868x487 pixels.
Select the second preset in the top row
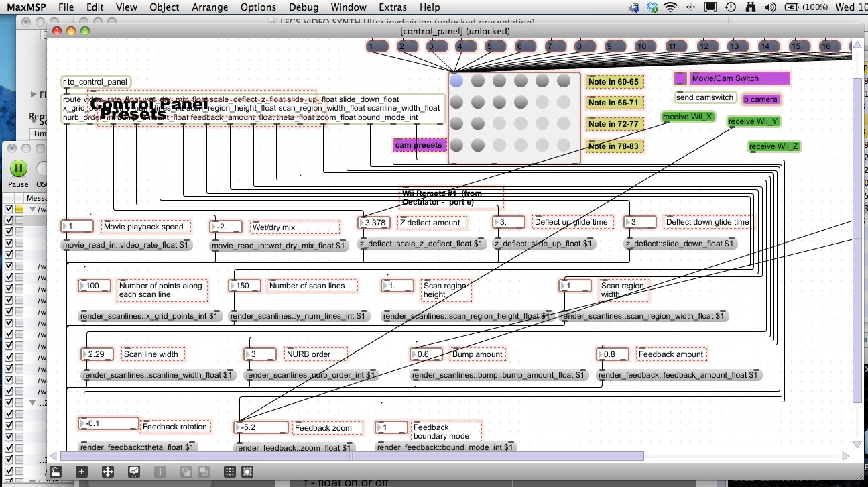coord(478,81)
